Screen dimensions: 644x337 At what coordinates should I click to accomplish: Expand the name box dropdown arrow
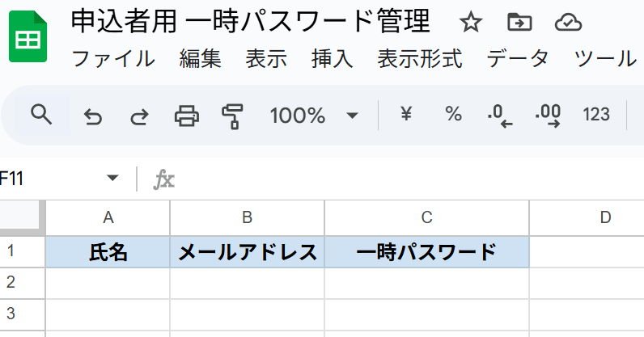tap(112, 178)
